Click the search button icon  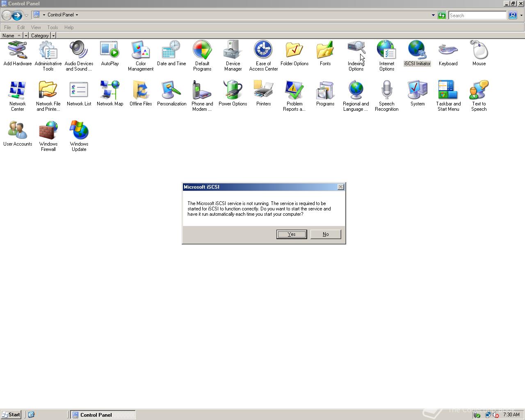tap(513, 15)
